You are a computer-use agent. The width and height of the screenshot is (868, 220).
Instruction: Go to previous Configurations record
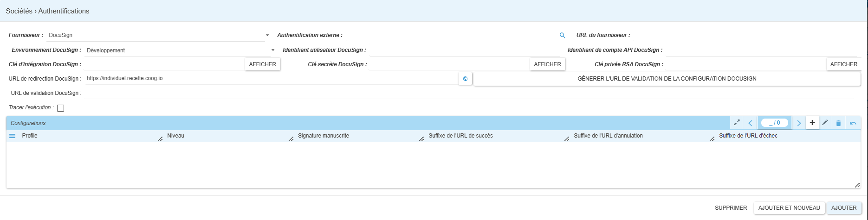pos(751,123)
